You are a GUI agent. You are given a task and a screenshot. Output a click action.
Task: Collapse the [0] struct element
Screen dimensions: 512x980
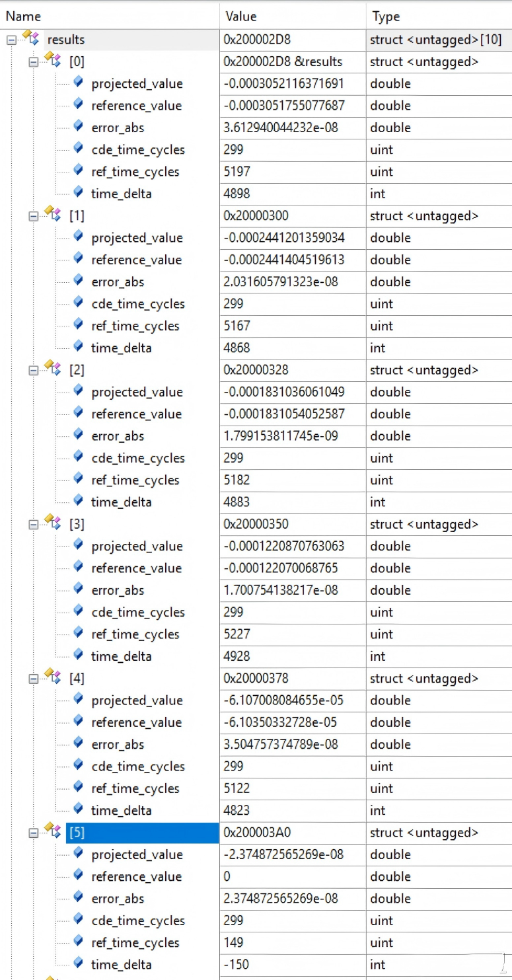pos(33,62)
